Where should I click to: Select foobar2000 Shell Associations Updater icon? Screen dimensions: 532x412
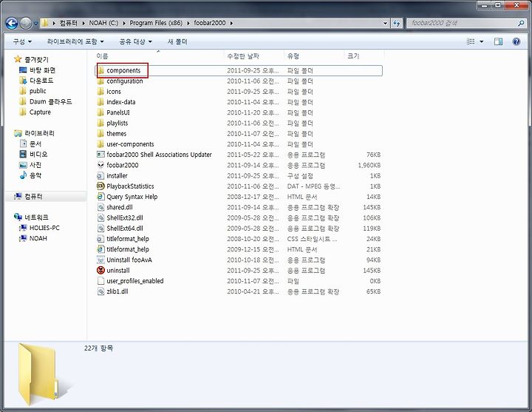point(100,155)
